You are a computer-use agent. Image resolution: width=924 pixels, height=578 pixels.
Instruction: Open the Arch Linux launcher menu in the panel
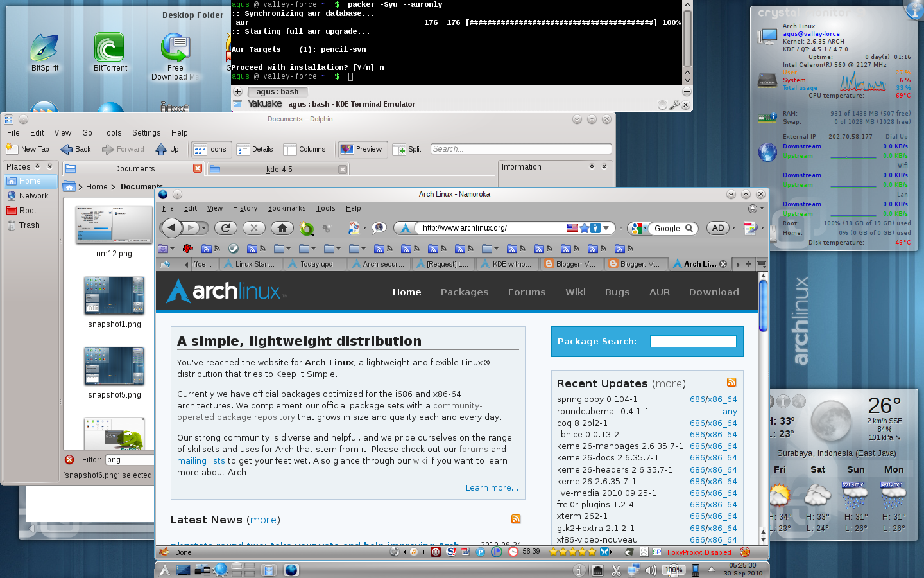165,570
